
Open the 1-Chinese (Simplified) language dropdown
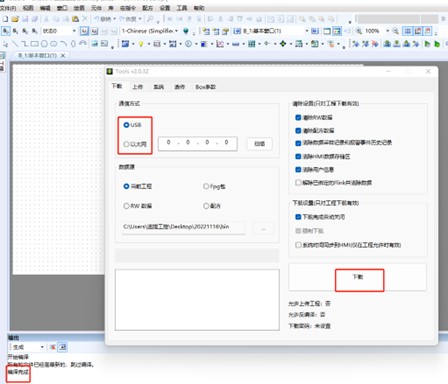150,31
